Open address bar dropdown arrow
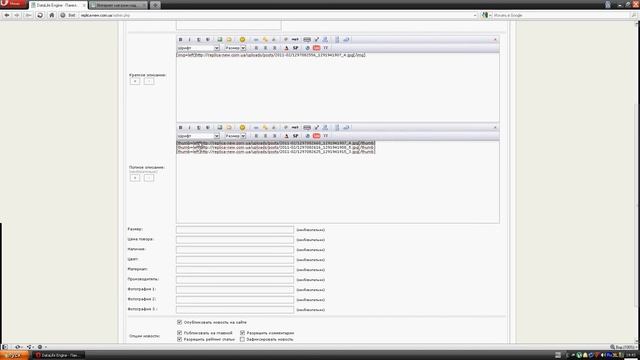The height and width of the screenshot is (360, 640). click(x=475, y=15)
